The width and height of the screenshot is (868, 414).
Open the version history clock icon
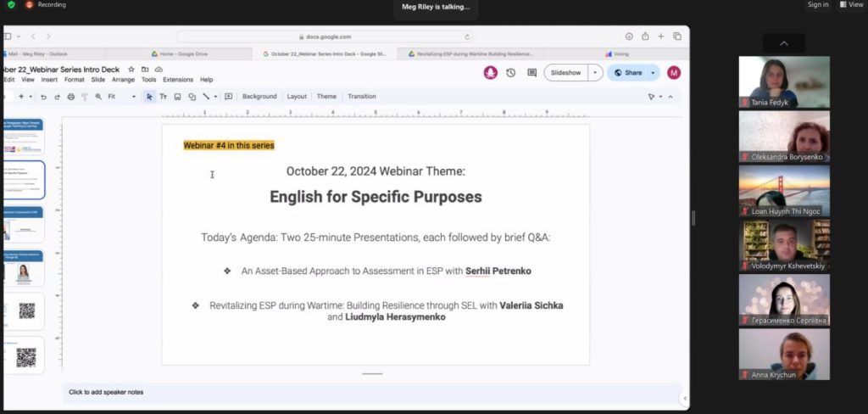point(511,73)
